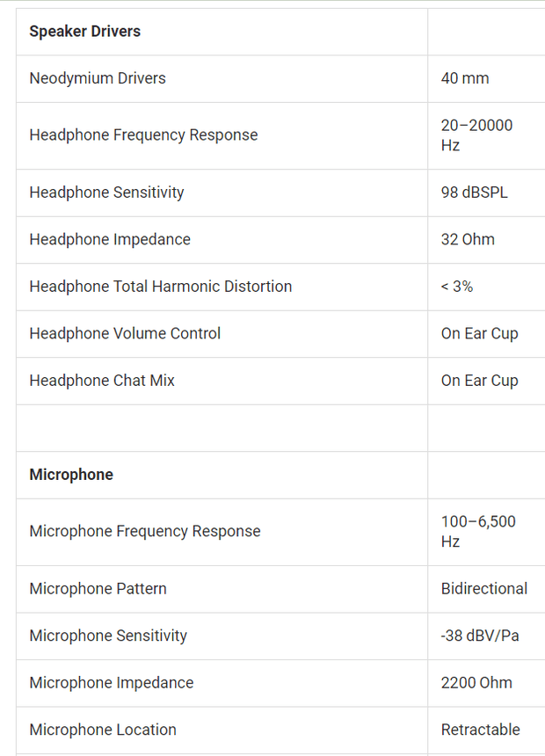Click the Headphone Volume Control label
Image resolution: width=545 pixels, height=756 pixels.
click(125, 333)
